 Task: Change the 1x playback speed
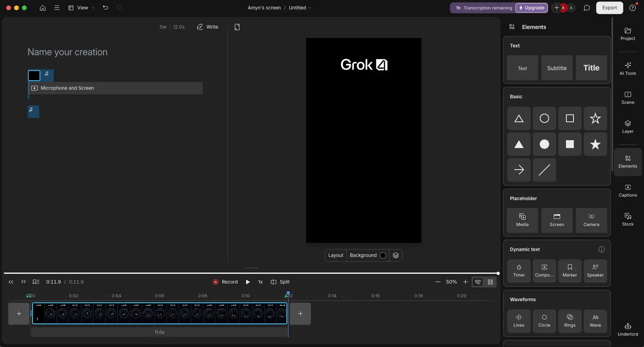tap(260, 282)
